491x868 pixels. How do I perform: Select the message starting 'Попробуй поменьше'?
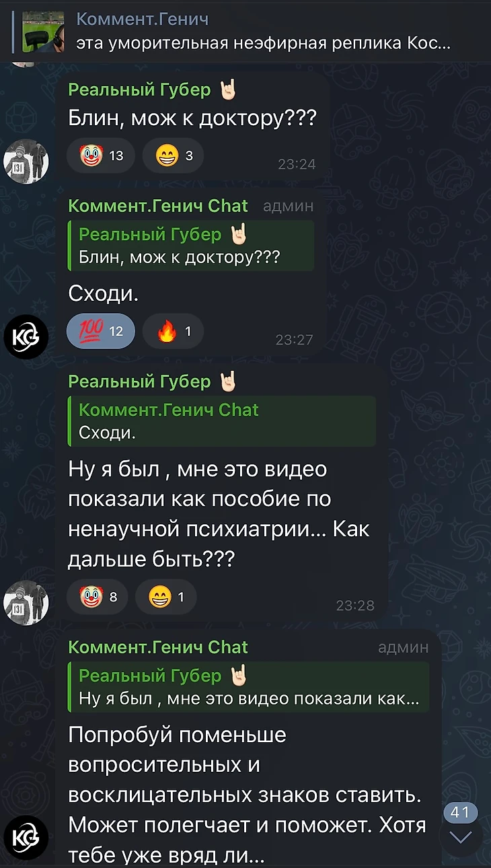248,794
